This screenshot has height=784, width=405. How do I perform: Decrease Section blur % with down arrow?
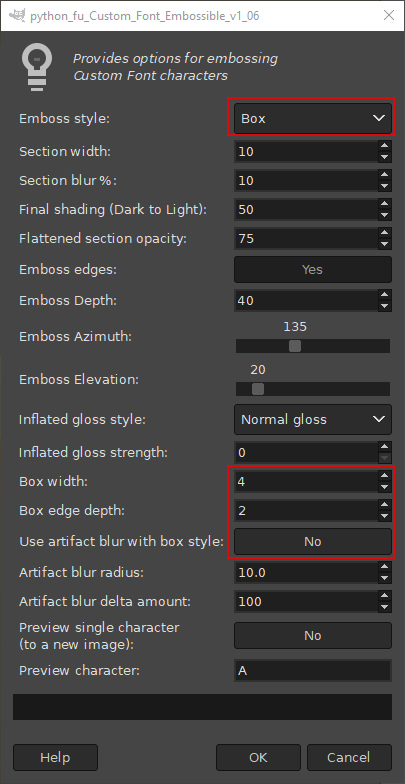click(x=384, y=186)
